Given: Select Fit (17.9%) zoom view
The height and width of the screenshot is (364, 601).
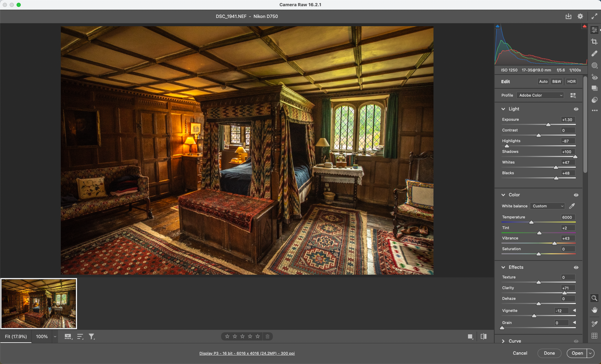Looking at the screenshot, I should click(x=16, y=337).
